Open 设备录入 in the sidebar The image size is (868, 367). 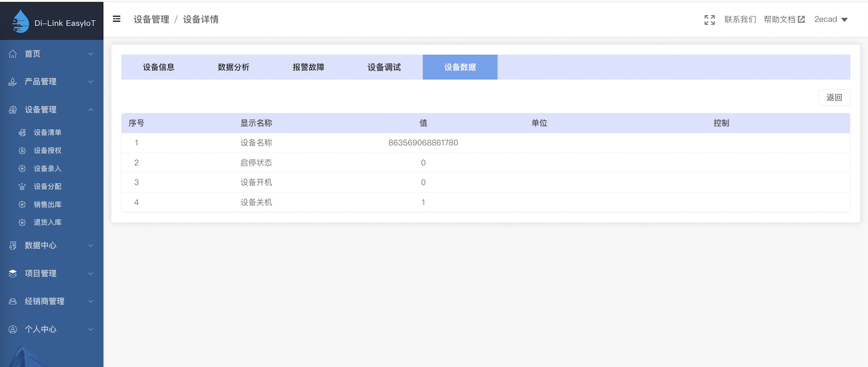click(48, 169)
